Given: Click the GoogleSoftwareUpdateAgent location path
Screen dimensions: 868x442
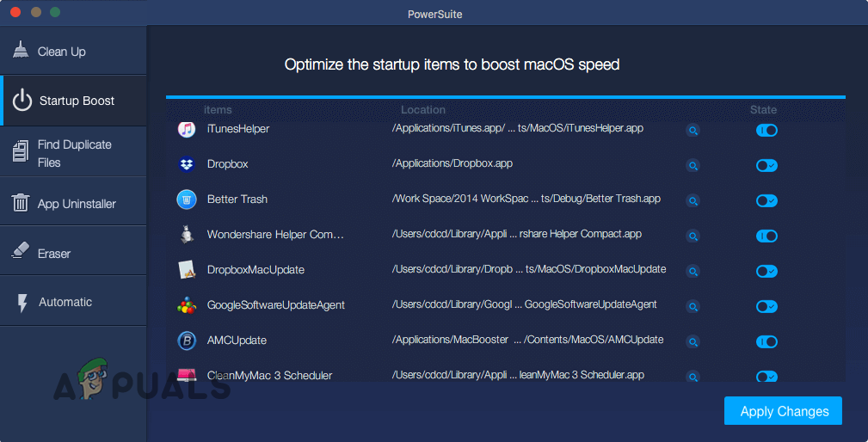Looking at the screenshot, I should pos(524,304).
